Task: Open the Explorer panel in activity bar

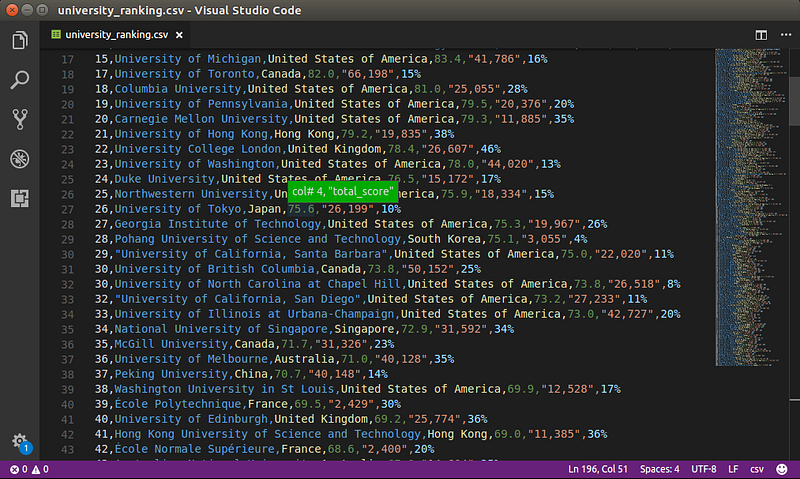Action: tap(19, 41)
